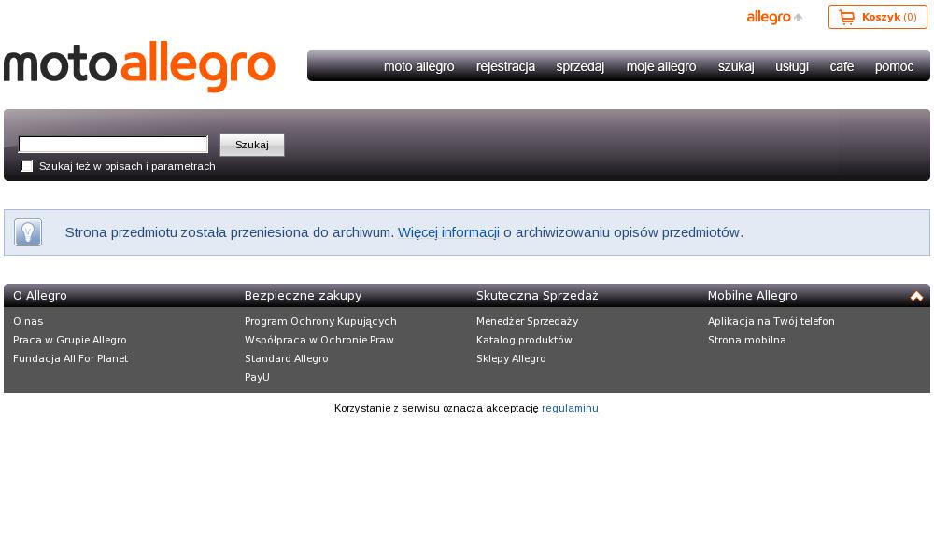Click the lightbulb info icon

tap(28, 232)
